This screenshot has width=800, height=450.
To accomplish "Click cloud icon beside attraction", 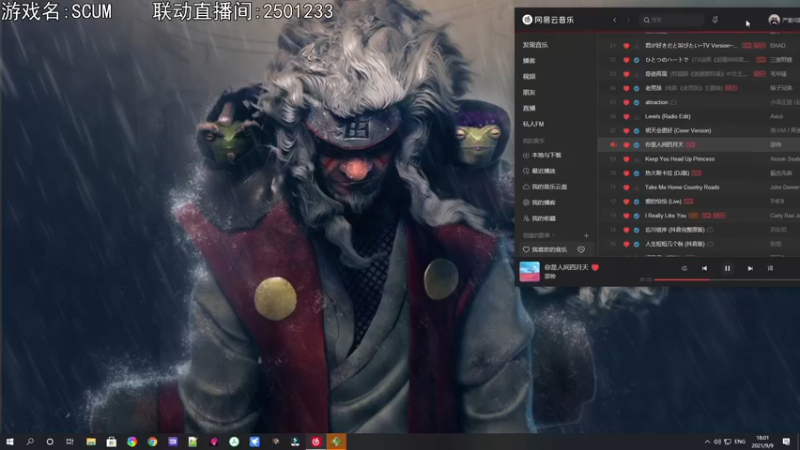I will [x=673, y=102].
